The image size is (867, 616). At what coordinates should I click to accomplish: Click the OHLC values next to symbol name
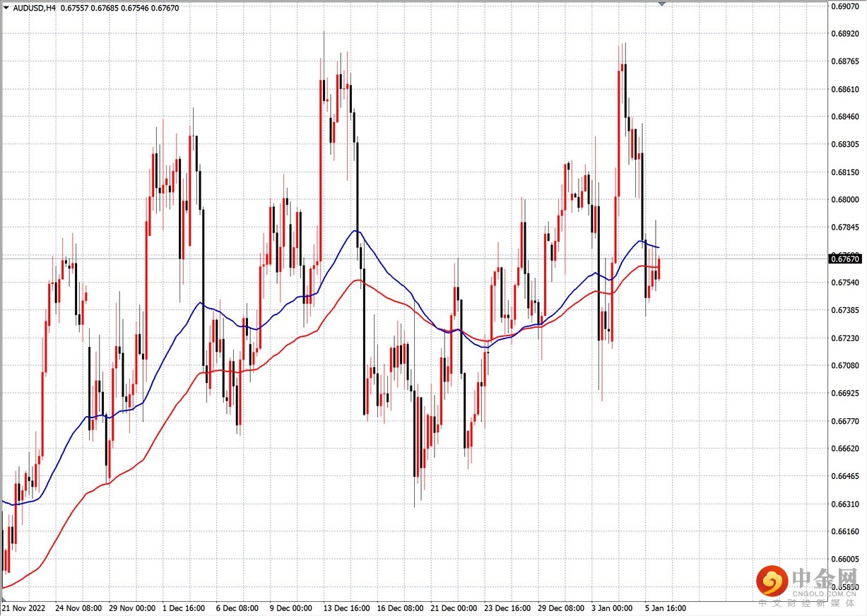[x=119, y=8]
